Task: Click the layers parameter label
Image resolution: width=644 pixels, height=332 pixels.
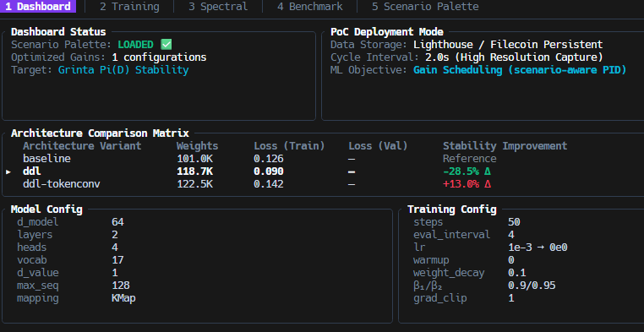Action: [35, 235]
